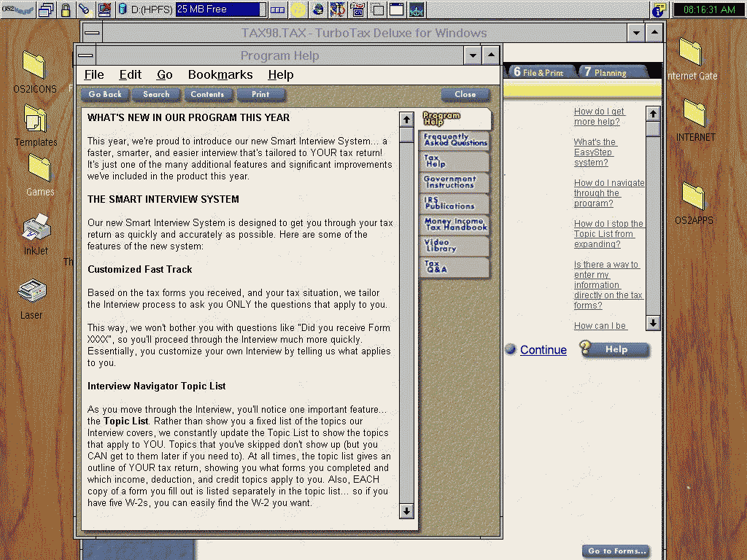Click the D: drive cylinder icon
Screen dimensions: 747x560
point(123,9)
